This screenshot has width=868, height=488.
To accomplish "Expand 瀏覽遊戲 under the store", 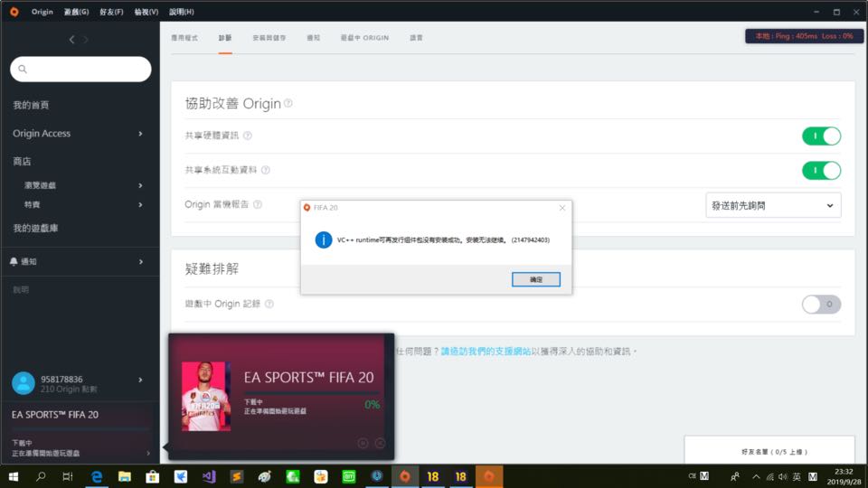I will 141,185.
